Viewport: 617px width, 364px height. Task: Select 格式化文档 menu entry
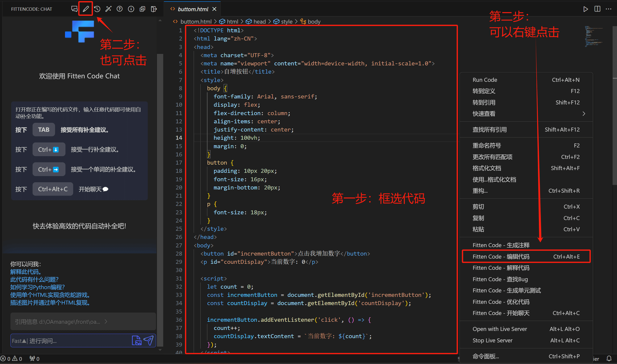[526, 168]
